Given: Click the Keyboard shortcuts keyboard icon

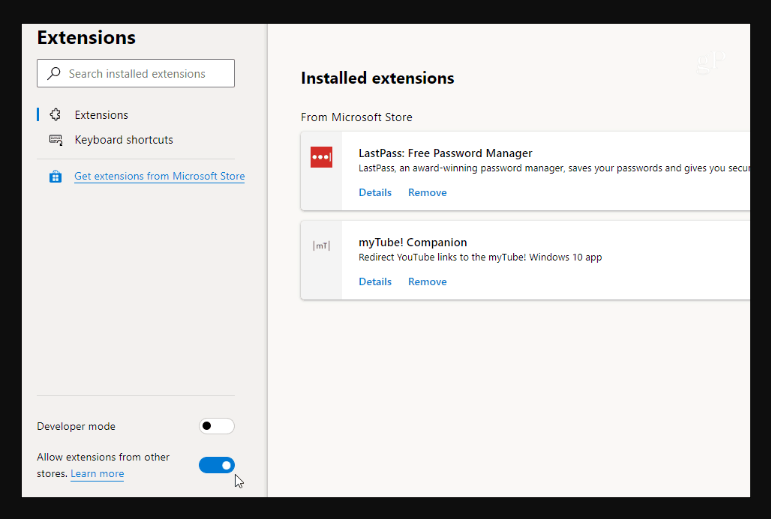Looking at the screenshot, I should (55, 140).
